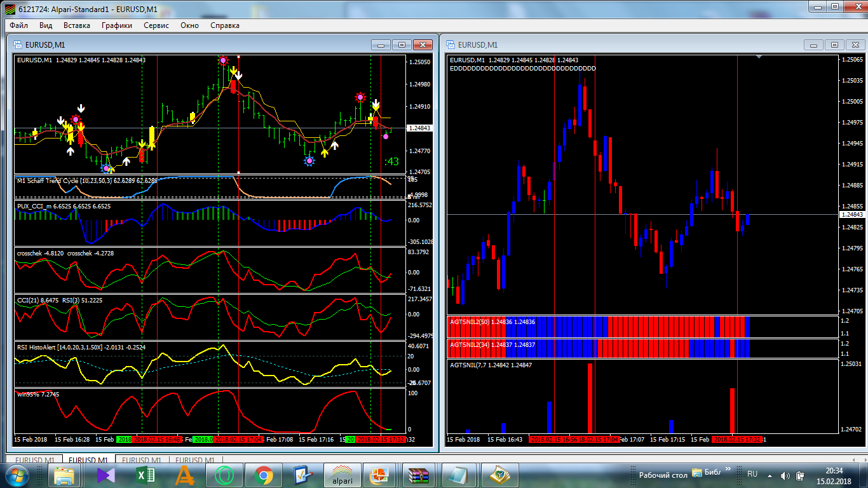Click the green :43 candle countdown timer
Image resolution: width=868 pixels, height=488 pixels.
[x=391, y=161]
